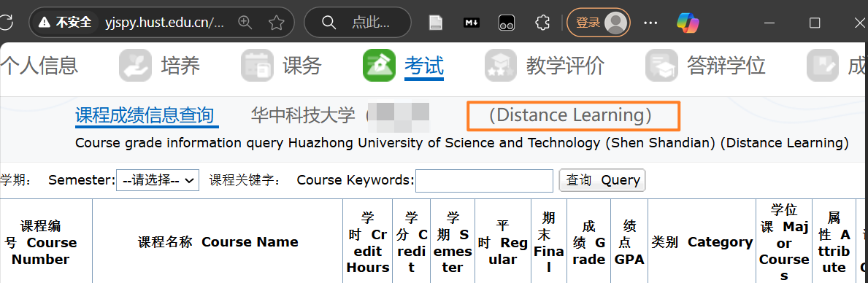Click the 成绩 Grade column header
This screenshot has width=868, height=283.
(589, 243)
